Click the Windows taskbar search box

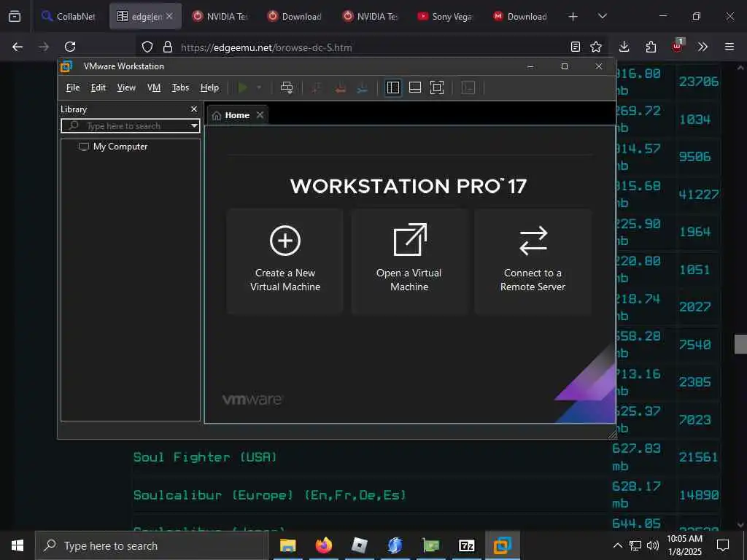click(x=152, y=545)
